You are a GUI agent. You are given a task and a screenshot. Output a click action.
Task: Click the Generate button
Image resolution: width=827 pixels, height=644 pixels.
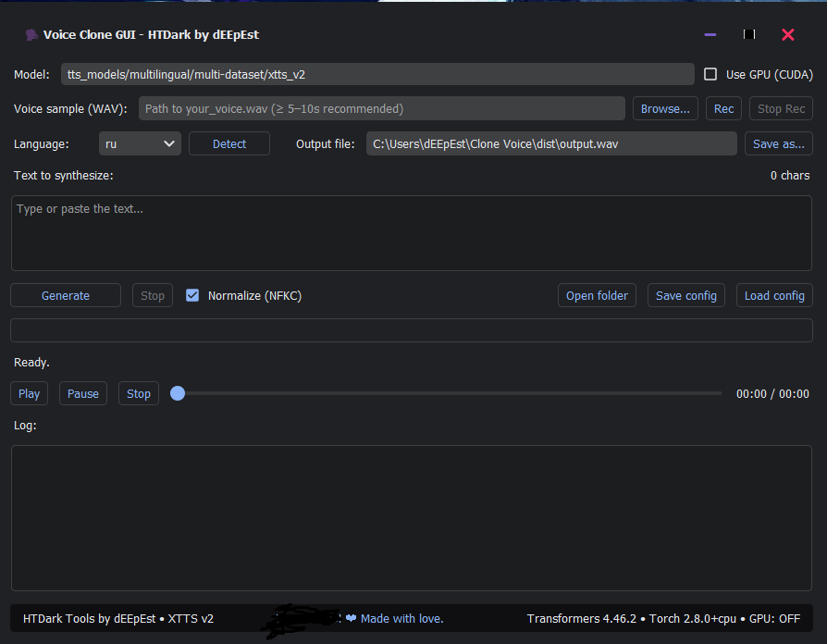point(66,295)
